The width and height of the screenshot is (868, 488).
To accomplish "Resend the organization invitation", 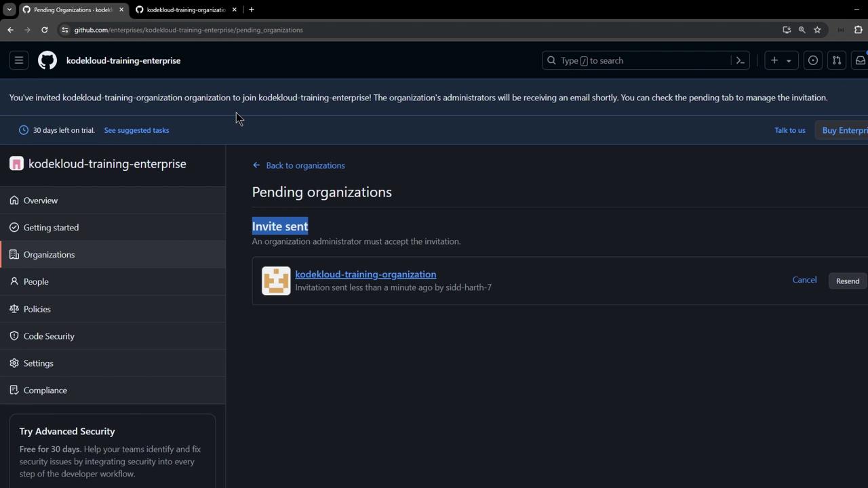I will 848,281.
